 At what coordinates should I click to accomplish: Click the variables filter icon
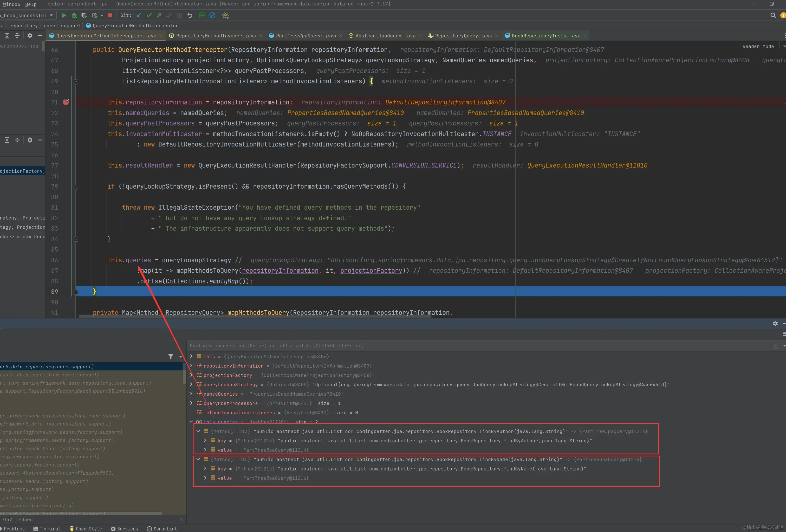click(171, 357)
